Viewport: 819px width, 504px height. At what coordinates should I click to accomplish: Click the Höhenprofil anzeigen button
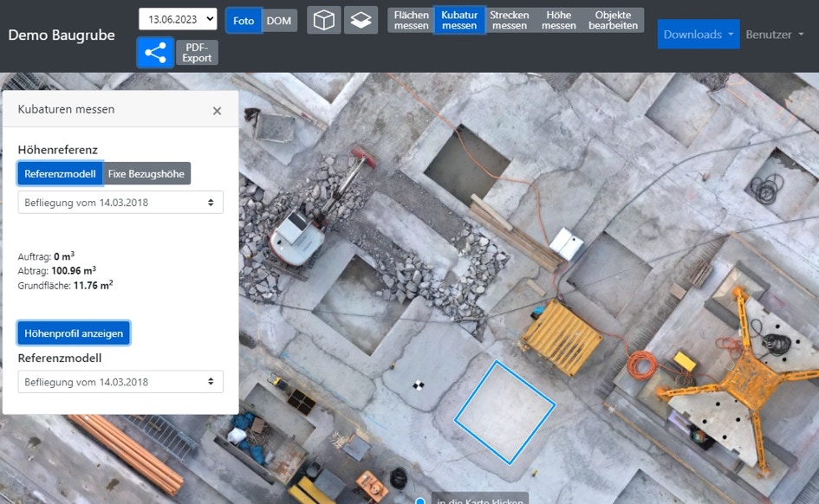pyautogui.click(x=74, y=333)
